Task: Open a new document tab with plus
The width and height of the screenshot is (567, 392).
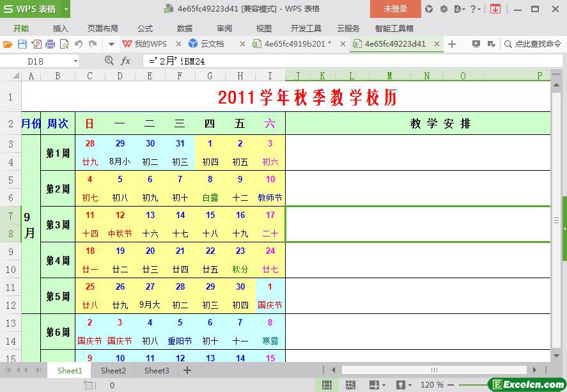Action: coord(452,44)
